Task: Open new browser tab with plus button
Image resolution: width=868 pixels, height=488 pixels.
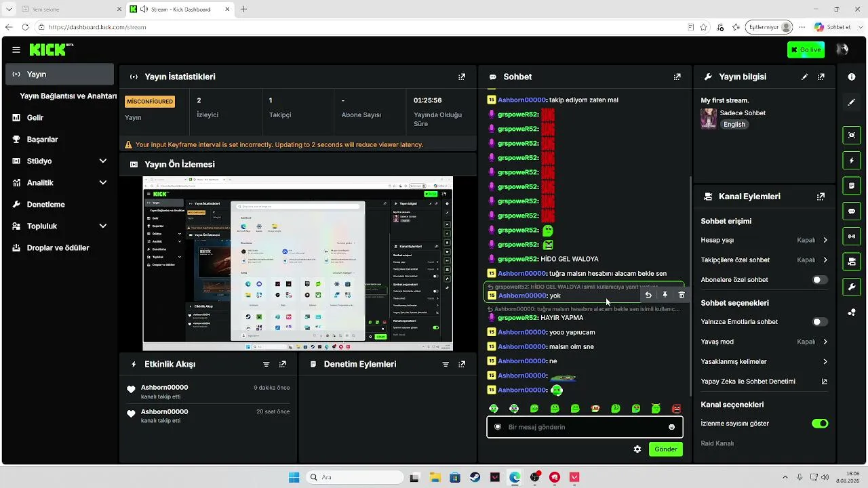Action: (x=243, y=9)
